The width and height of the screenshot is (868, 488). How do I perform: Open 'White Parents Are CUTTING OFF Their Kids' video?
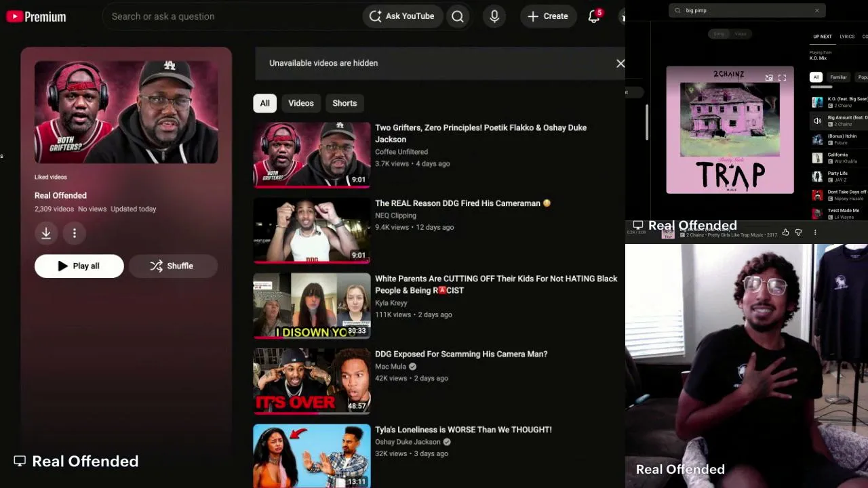tap(496, 285)
